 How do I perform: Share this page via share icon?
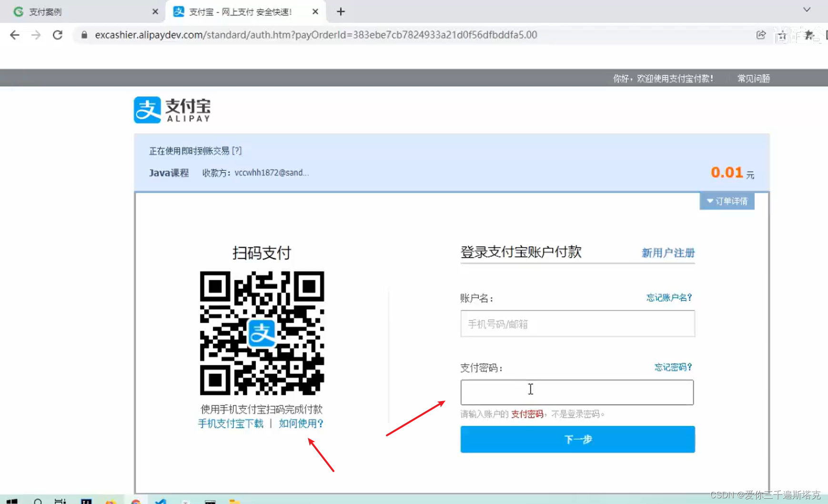coord(761,35)
